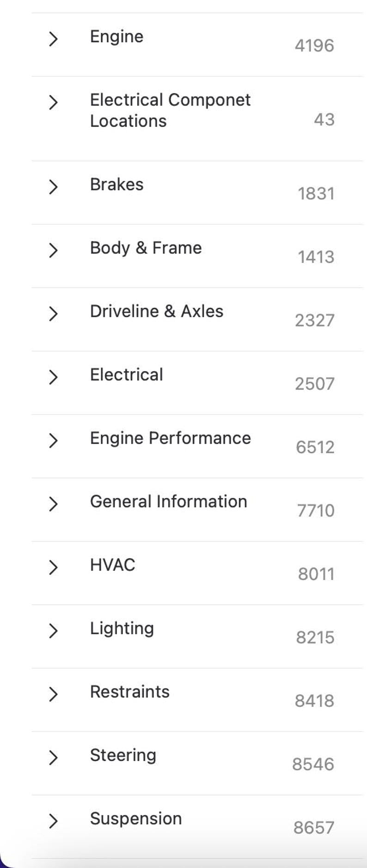Open the Suspension category
The height and width of the screenshot is (868, 367).
[x=135, y=818]
